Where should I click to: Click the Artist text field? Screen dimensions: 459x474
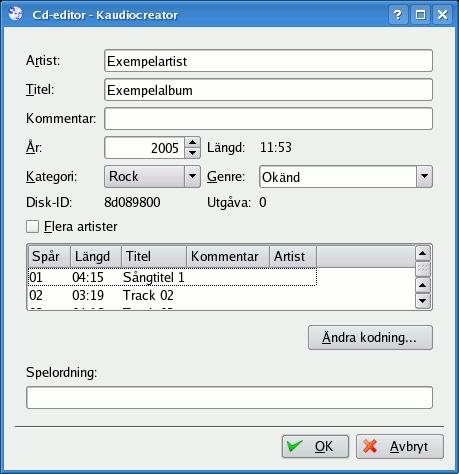pyautogui.click(x=268, y=61)
